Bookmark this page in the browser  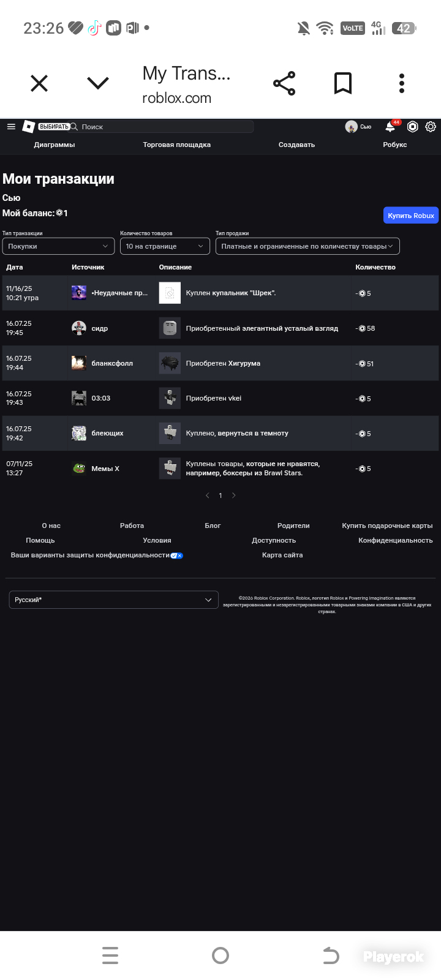point(343,83)
